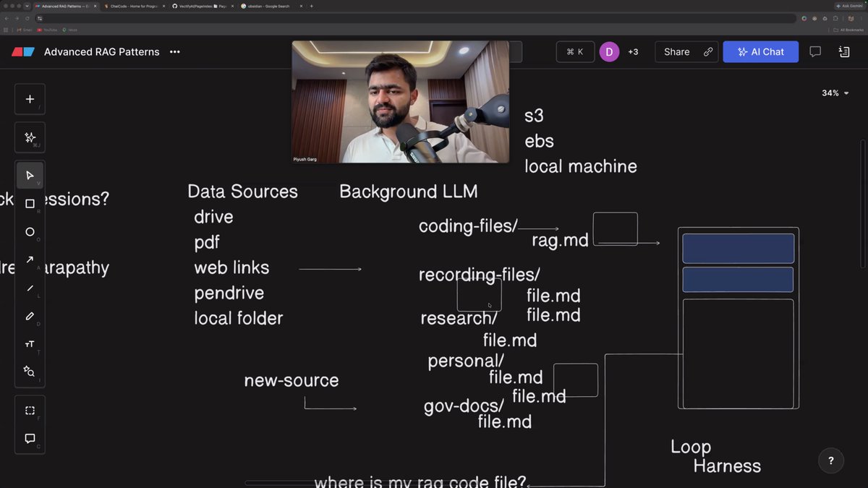868x488 pixels.
Task: Select the 'Loop' text
Action: (x=691, y=447)
